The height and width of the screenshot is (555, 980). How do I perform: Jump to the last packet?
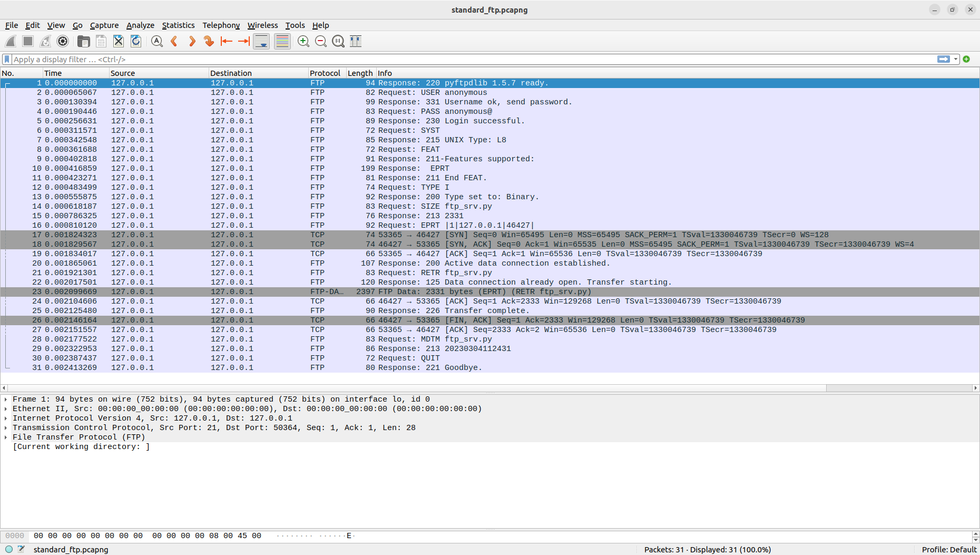coord(244,41)
